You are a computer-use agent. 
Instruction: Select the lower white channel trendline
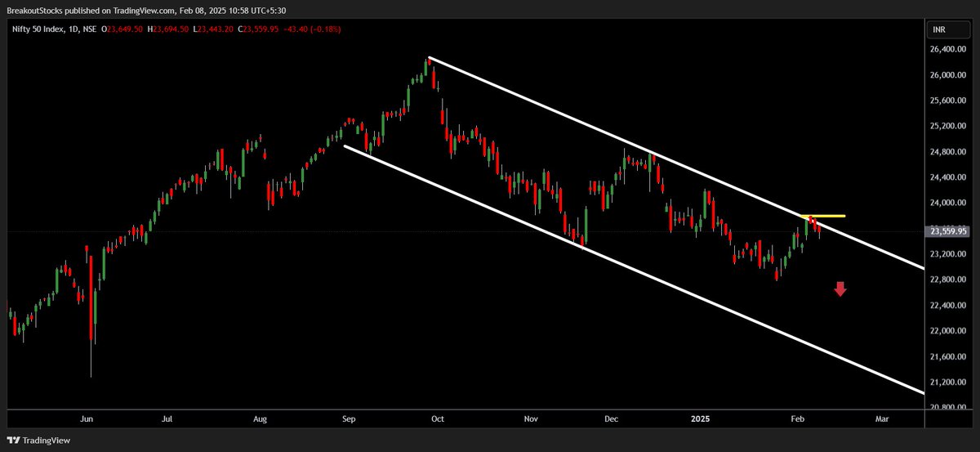pos(634,269)
